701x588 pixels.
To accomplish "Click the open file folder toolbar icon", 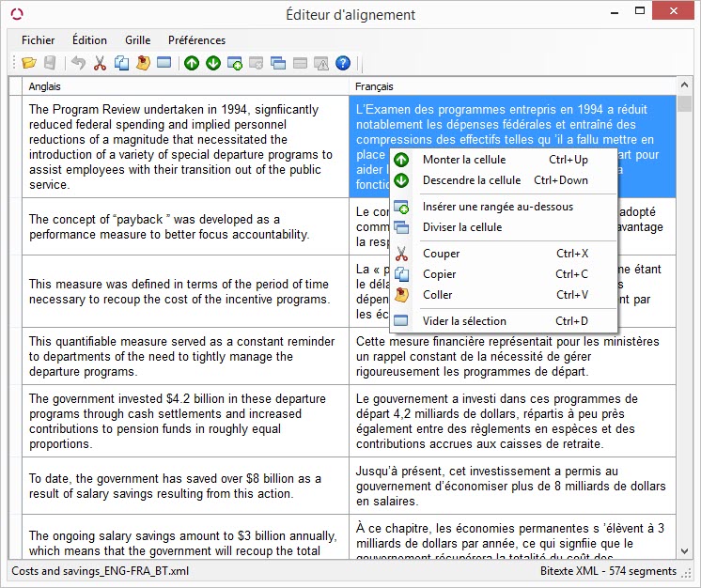I will point(29,63).
